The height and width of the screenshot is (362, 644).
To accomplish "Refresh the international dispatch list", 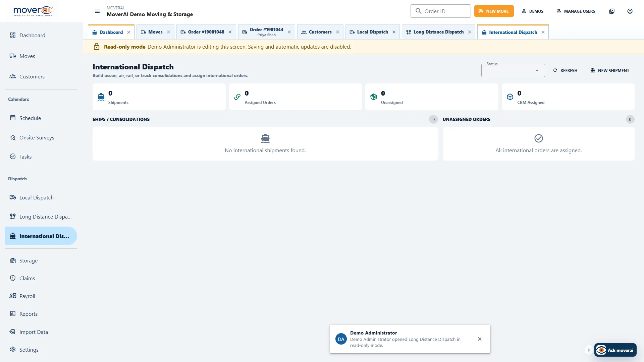I will pos(565,70).
